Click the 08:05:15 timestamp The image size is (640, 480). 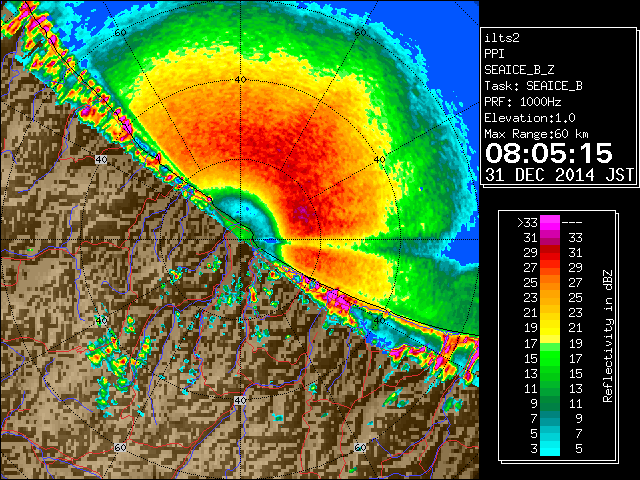pyautogui.click(x=549, y=153)
